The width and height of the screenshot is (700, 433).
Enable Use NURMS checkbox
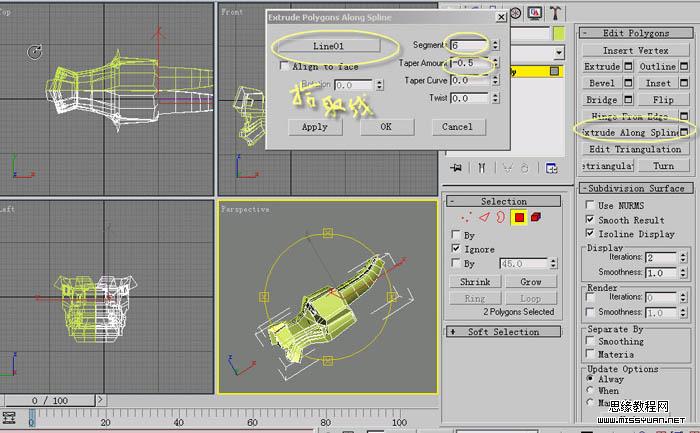[x=590, y=205]
